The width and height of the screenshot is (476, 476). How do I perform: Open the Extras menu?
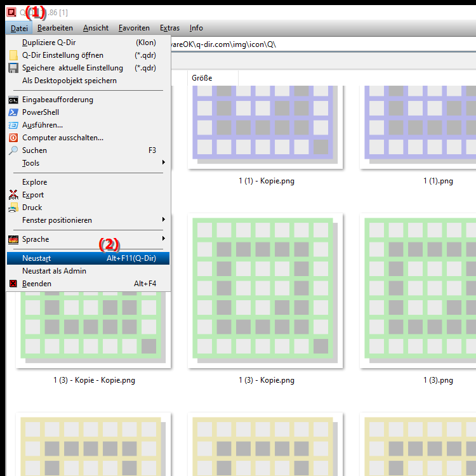point(169,28)
